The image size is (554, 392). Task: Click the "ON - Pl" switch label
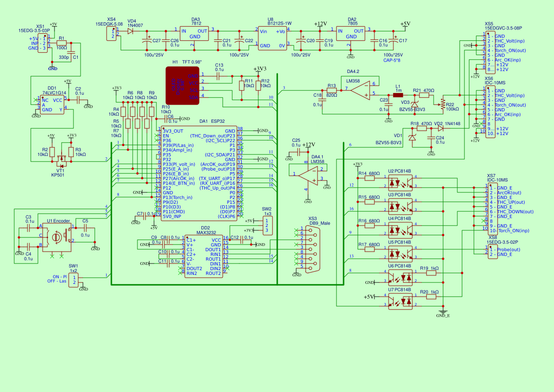(x=60, y=277)
